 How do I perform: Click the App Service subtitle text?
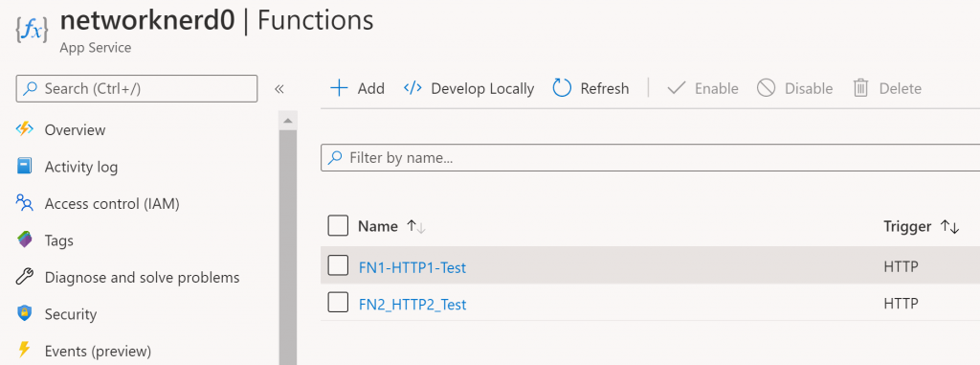[95, 48]
